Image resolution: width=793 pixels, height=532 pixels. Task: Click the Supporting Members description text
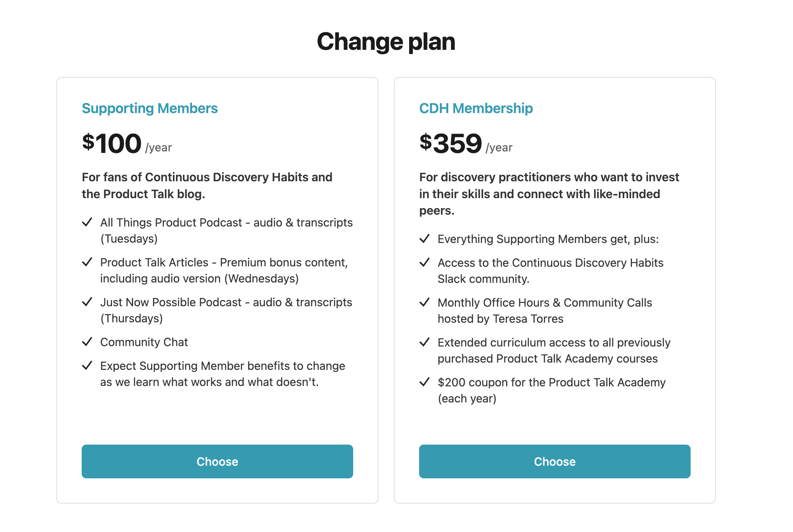point(207,186)
